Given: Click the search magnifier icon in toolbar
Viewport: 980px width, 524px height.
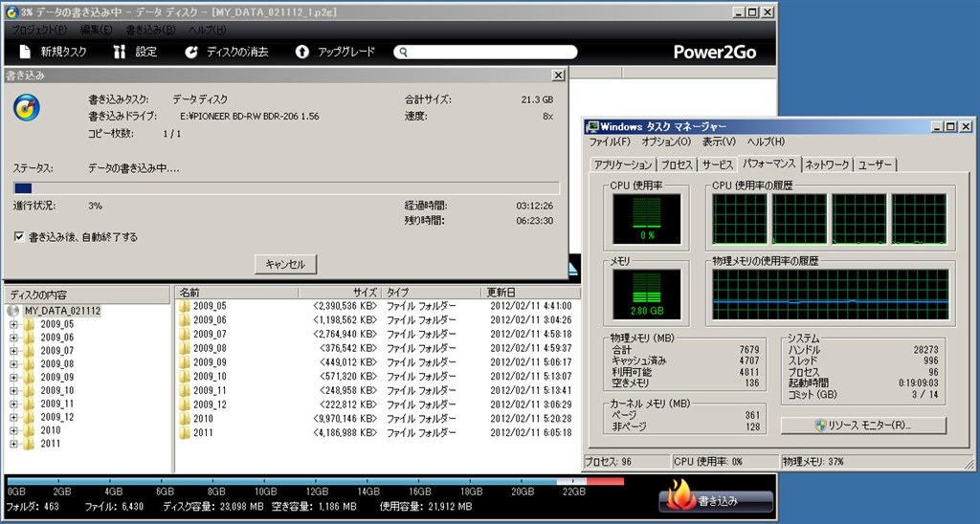Looking at the screenshot, I should [x=404, y=53].
